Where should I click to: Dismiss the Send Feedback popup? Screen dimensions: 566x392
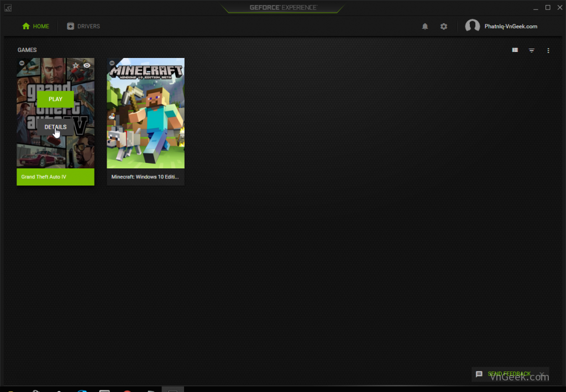click(x=542, y=374)
